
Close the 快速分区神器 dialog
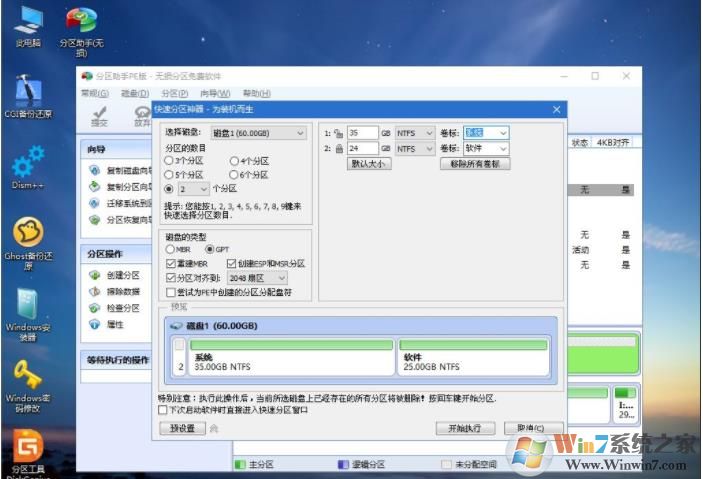click(556, 109)
